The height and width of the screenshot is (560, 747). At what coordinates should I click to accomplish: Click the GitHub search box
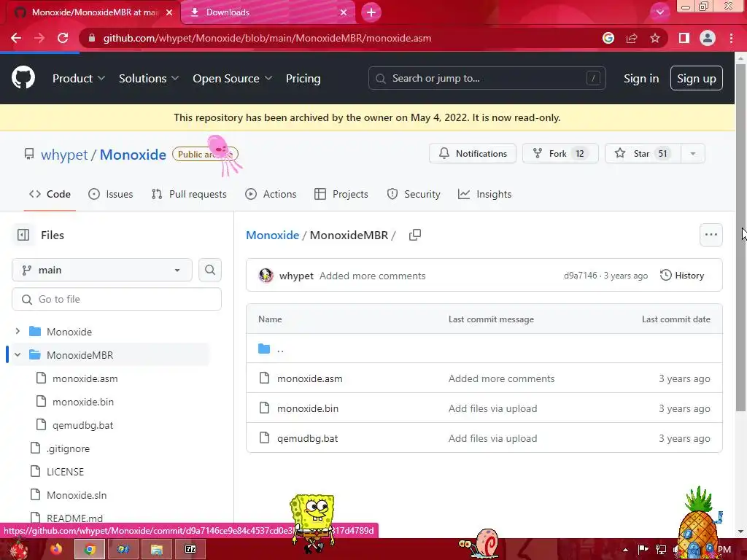pos(487,78)
